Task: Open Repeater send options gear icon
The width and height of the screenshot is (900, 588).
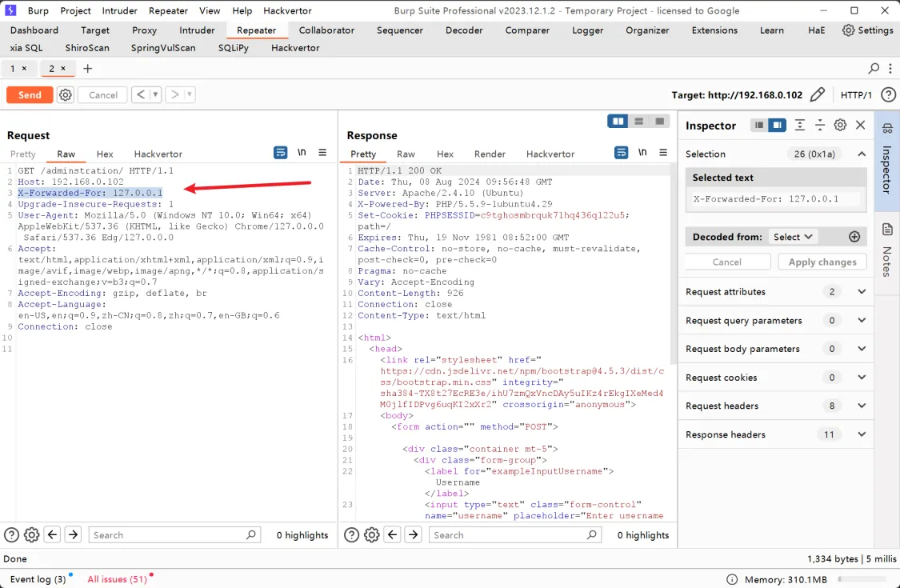Action: pos(66,95)
